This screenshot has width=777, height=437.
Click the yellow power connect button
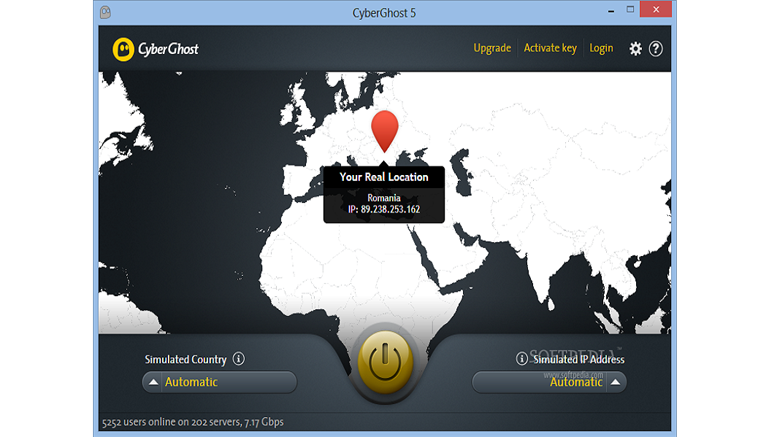point(385,363)
